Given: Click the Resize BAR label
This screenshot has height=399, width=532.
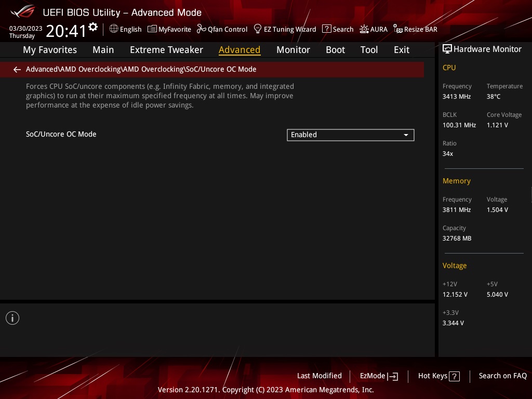Looking at the screenshot, I should click(x=420, y=30).
